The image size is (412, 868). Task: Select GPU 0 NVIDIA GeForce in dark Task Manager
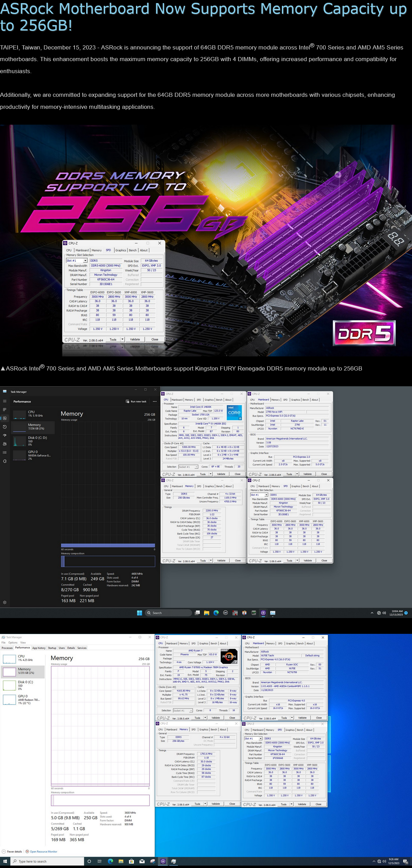pyautogui.click(x=33, y=455)
